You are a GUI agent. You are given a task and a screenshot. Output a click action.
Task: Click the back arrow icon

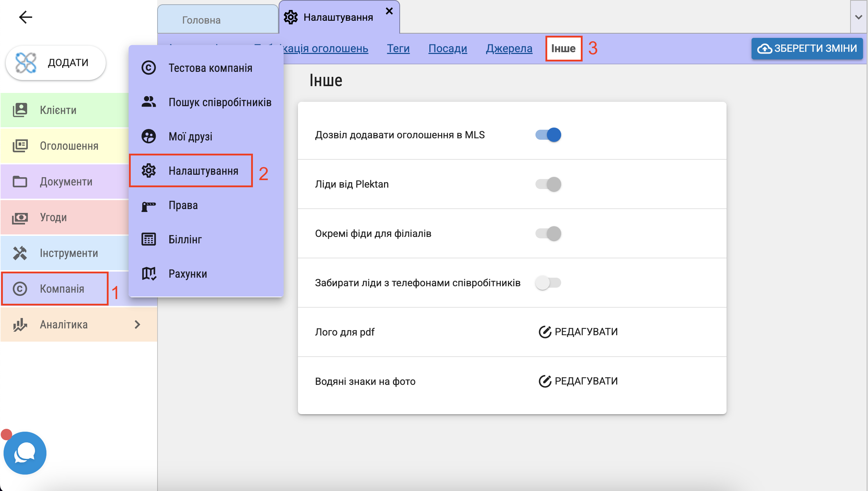coord(26,17)
